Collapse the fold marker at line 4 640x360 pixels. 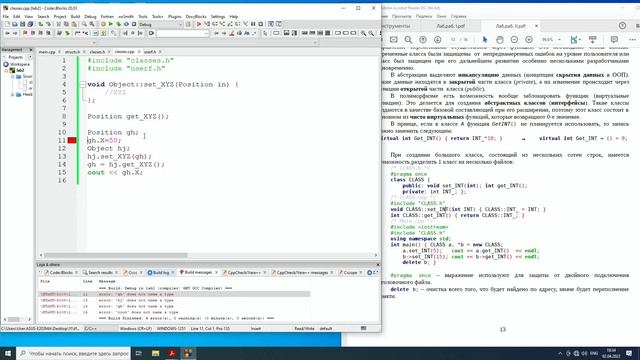[x=83, y=84]
